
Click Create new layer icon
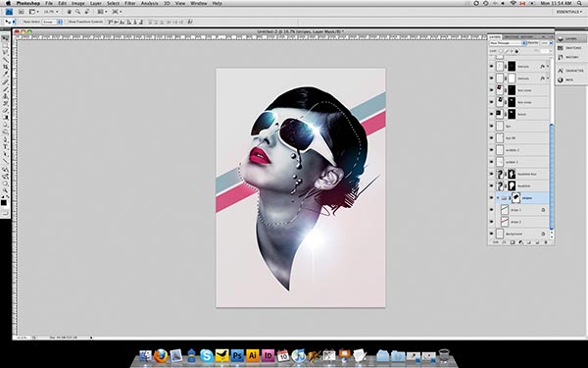(x=537, y=242)
